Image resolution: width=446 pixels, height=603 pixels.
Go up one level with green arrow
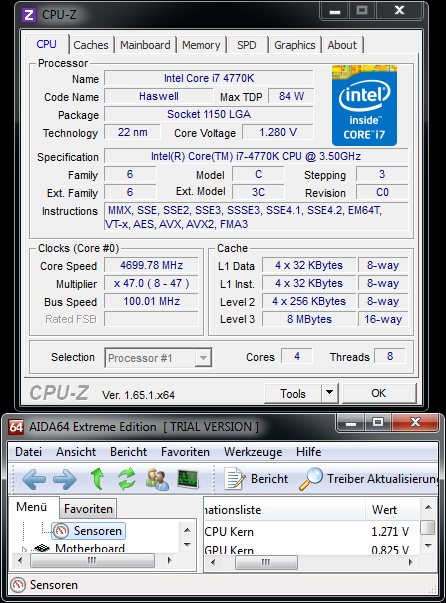[97, 479]
